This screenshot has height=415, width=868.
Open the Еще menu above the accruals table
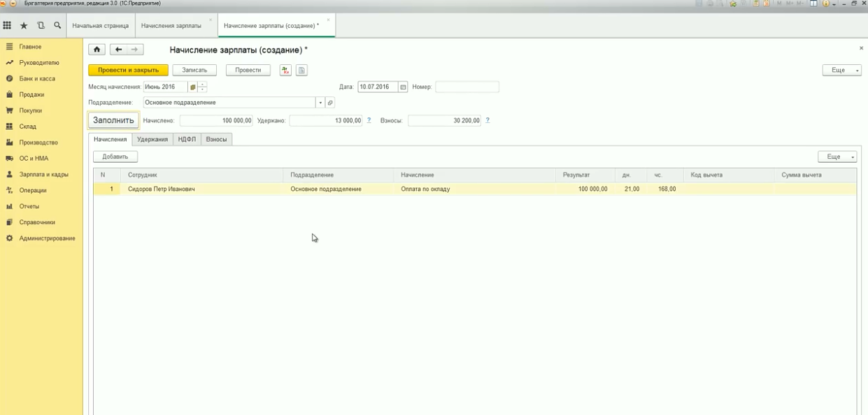pyautogui.click(x=837, y=156)
